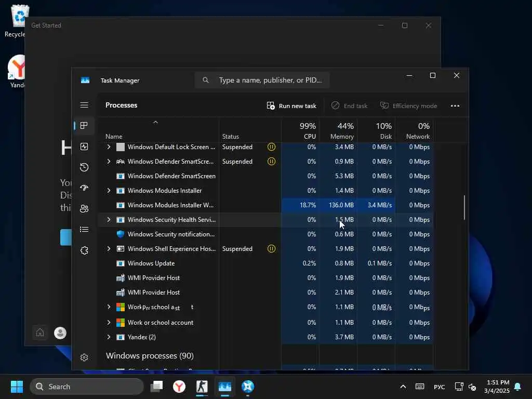Open the Startup apps icon in sidebar
The height and width of the screenshot is (399, 532).
click(84, 188)
